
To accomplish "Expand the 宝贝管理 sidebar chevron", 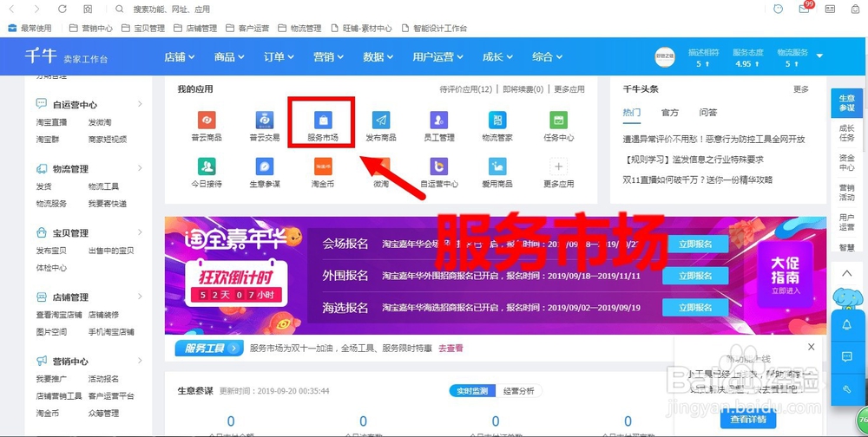I will point(140,232).
